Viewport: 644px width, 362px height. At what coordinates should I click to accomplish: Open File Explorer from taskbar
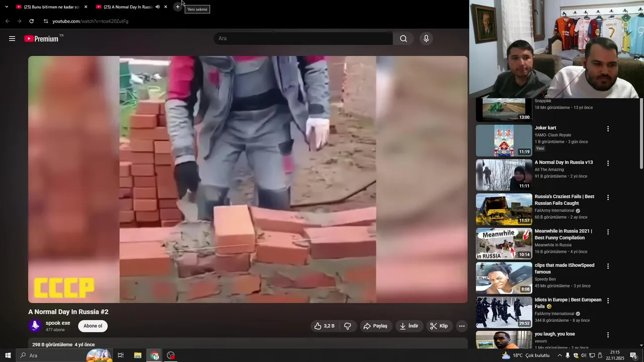coord(138,355)
